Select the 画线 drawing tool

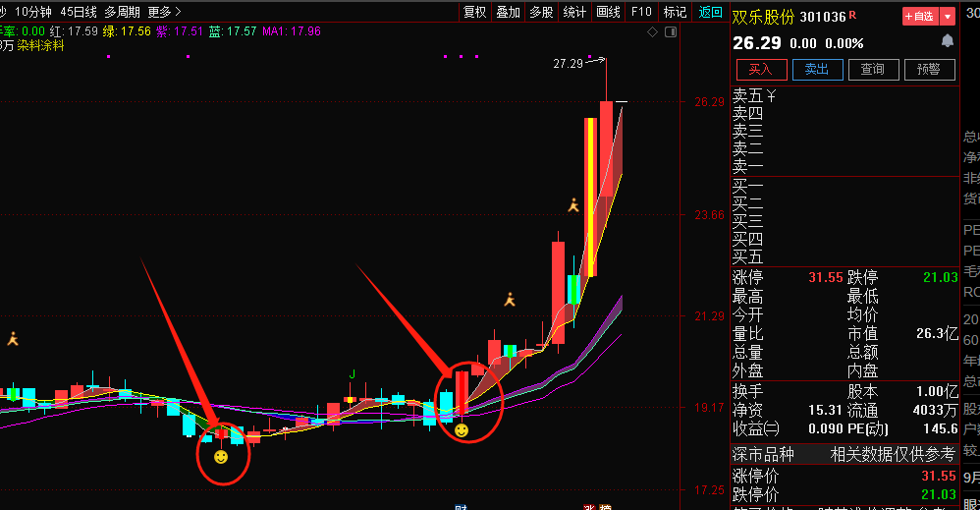pos(608,12)
